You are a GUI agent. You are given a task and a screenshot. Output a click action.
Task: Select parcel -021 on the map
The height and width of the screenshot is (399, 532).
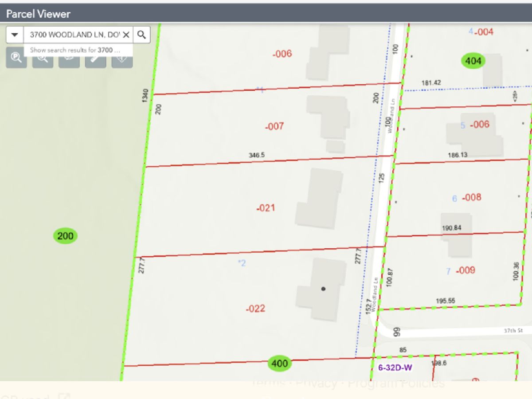[x=266, y=207]
